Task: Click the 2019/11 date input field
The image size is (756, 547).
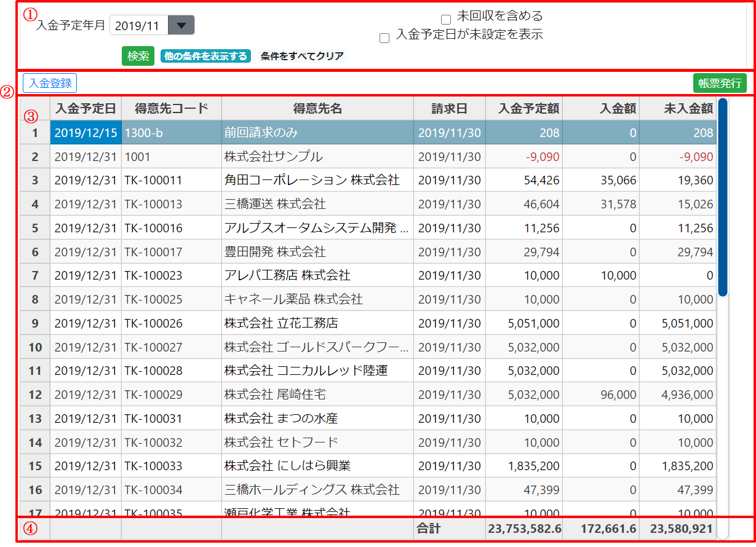Action: pyautogui.click(x=138, y=26)
